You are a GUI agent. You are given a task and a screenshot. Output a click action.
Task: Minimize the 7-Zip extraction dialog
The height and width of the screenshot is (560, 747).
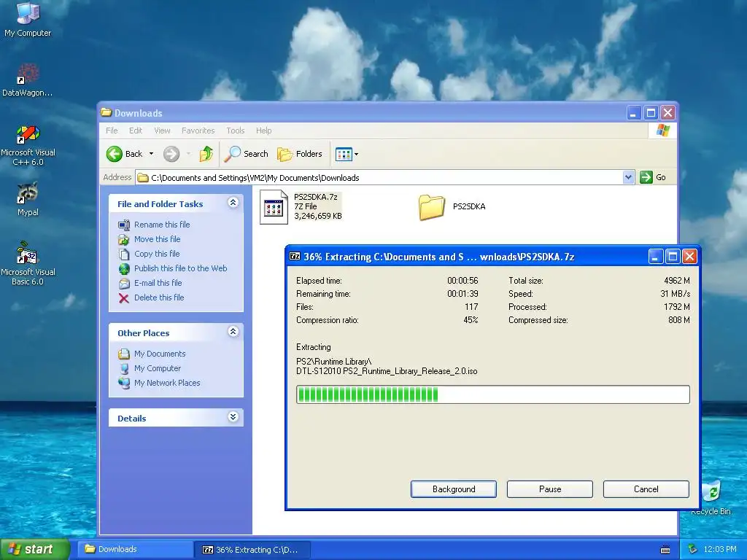[x=656, y=257]
